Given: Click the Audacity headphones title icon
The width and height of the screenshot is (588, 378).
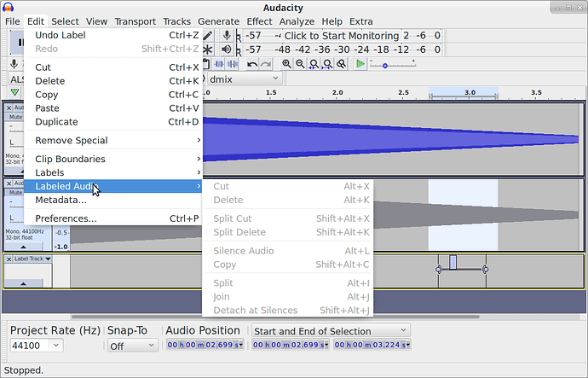Looking at the screenshot, I should 8,8.
